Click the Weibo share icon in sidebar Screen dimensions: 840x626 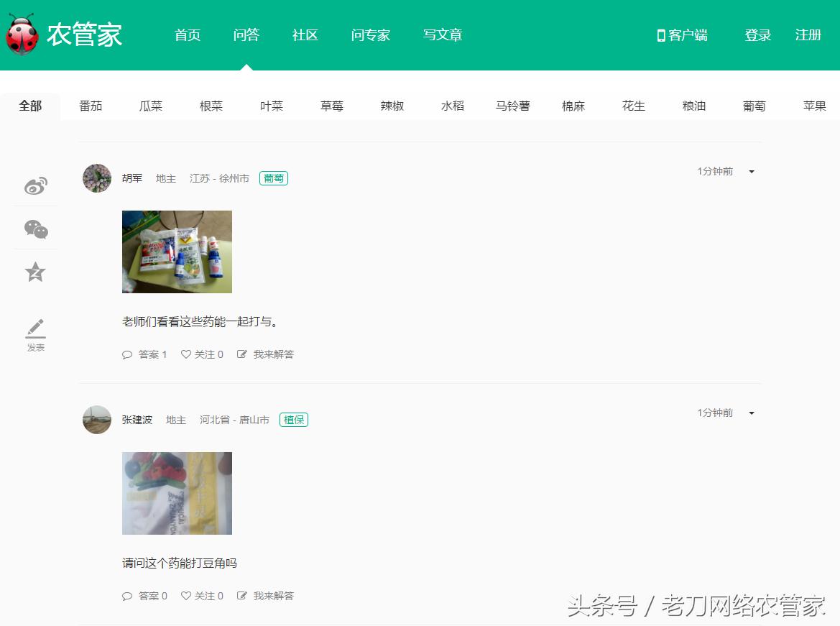tap(35, 185)
